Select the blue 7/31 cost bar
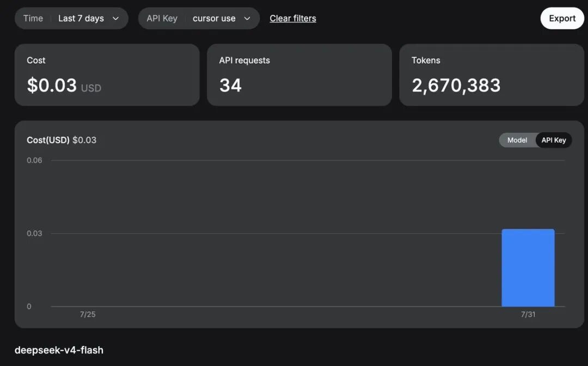The width and height of the screenshot is (588, 366). pos(528,268)
